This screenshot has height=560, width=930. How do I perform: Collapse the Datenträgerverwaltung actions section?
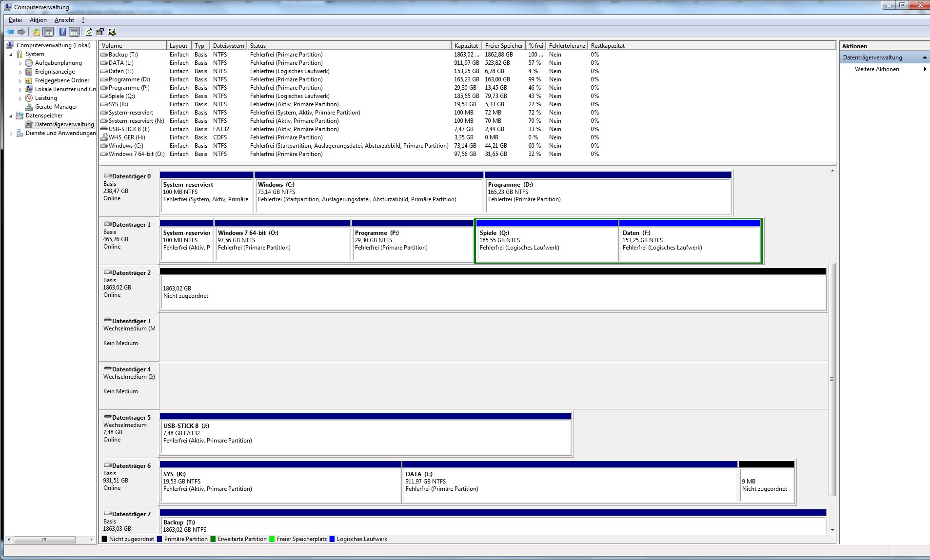(924, 58)
